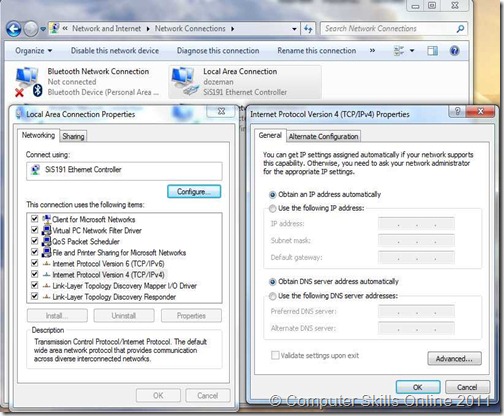Show more toolbar commands chevron
This screenshot has height=416, width=504.
372,51
